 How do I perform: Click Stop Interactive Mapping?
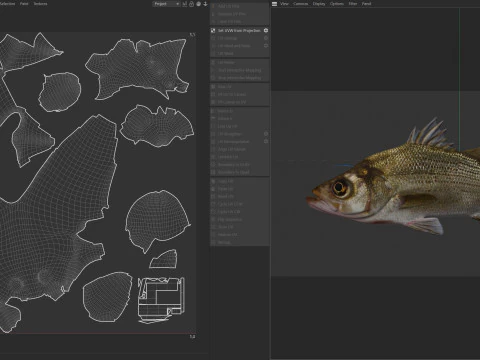[239, 78]
